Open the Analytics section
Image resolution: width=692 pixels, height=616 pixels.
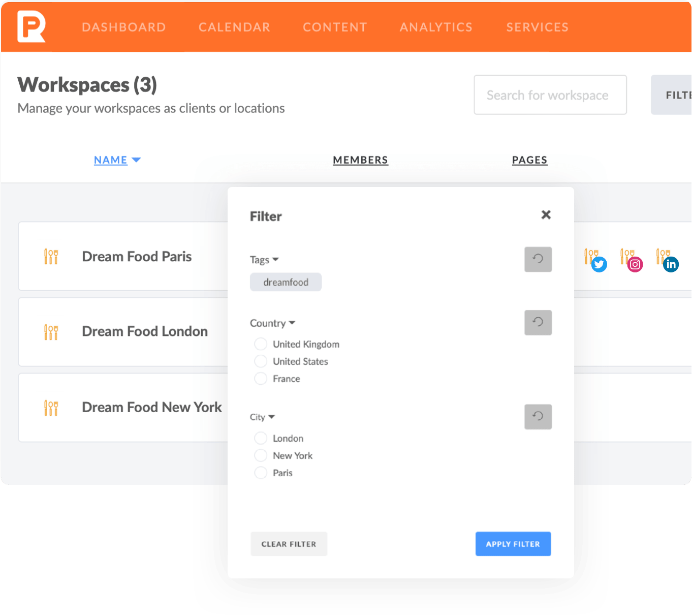click(435, 27)
